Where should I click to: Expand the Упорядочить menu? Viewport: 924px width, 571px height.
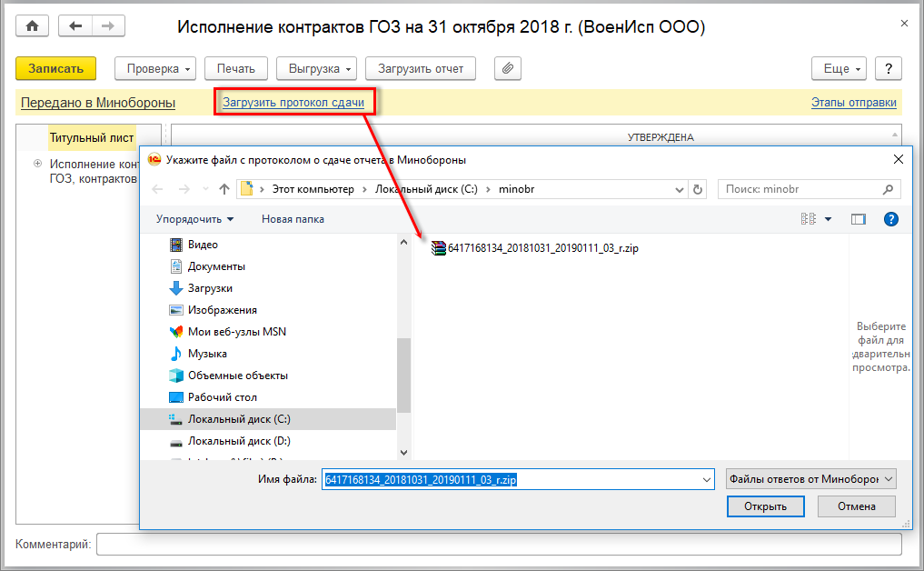pos(195,219)
